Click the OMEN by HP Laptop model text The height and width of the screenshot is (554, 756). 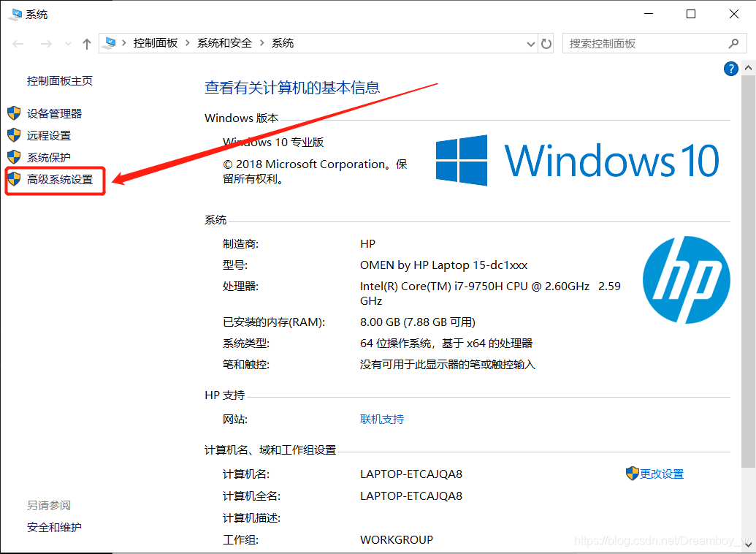click(443, 265)
